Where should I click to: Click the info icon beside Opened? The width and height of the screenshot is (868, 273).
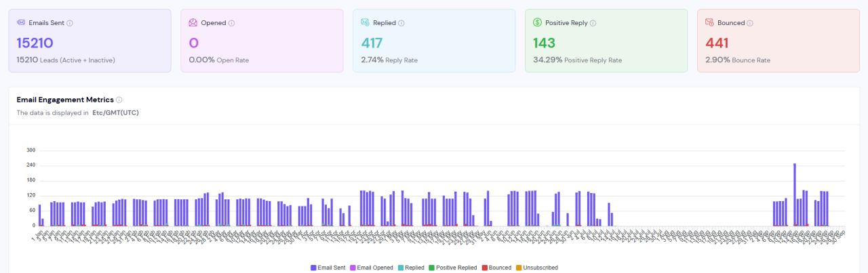tap(231, 23)
